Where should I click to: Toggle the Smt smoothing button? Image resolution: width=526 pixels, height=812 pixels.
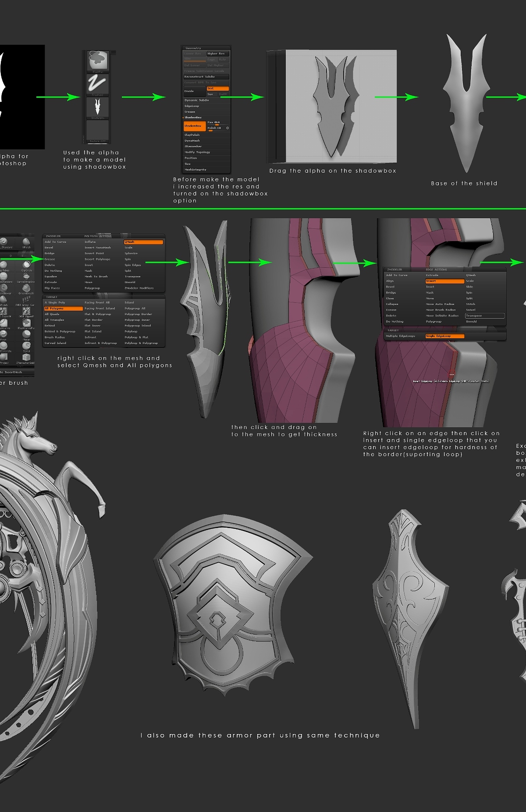218,89
